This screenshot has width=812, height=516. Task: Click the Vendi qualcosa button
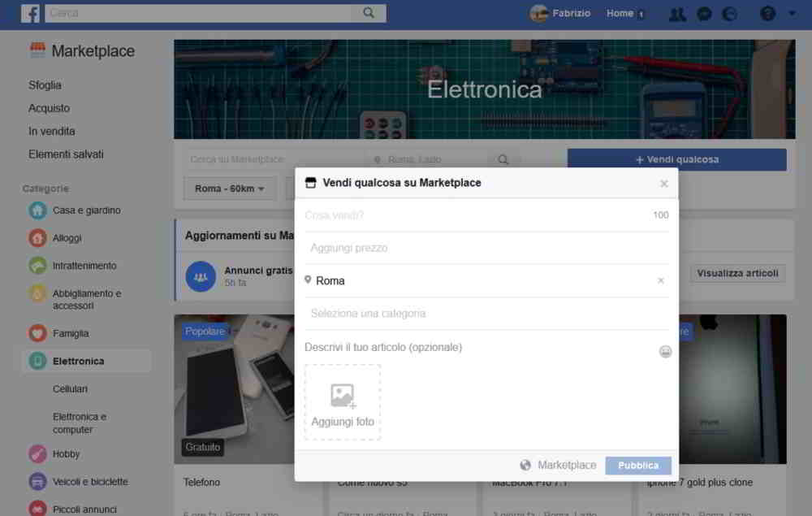click(677, 159)
